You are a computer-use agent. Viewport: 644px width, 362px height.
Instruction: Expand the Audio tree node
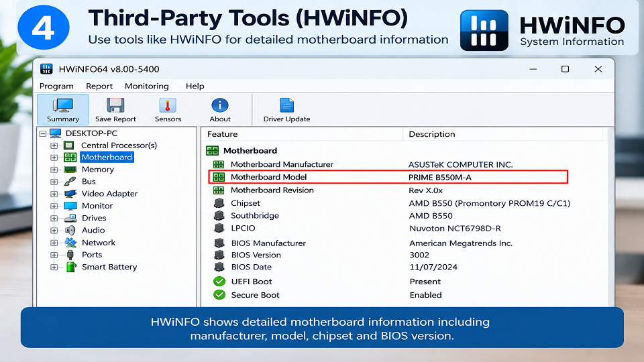click(54, 231)
